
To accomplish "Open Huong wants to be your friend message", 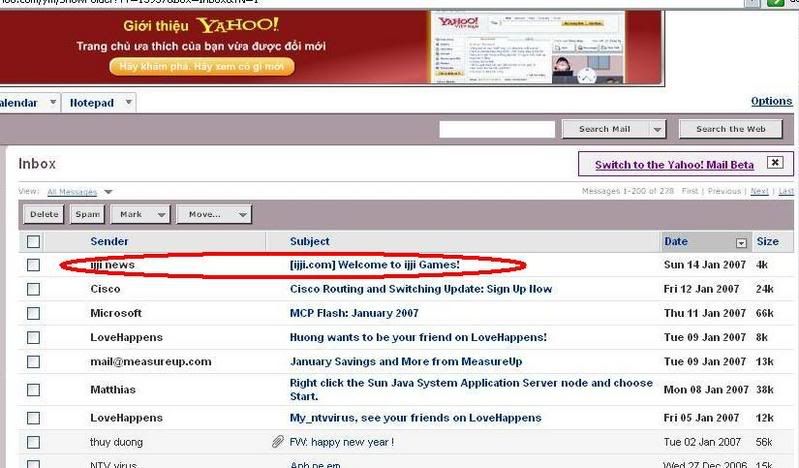I will (x=418, y=337).
